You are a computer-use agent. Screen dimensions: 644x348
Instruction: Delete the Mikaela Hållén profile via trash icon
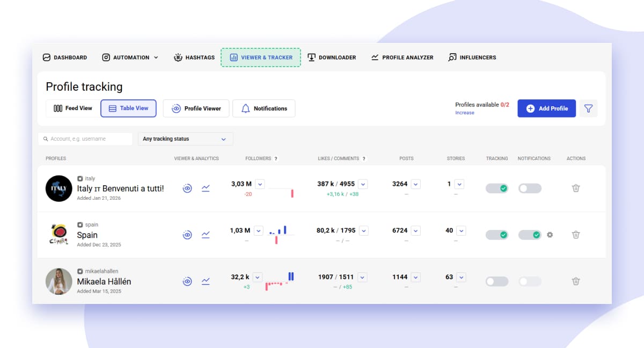point(575,281)
